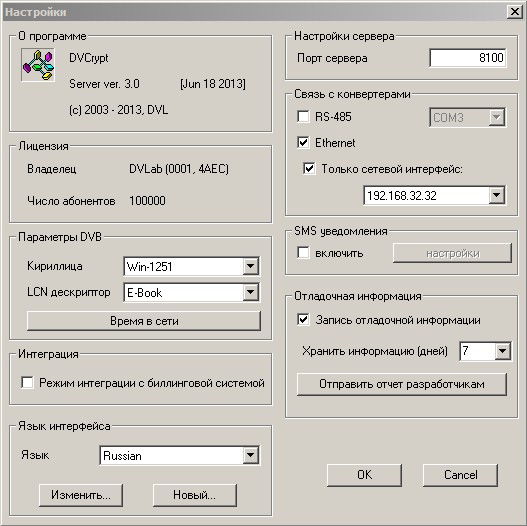
Task: Click the 'Порт сервера' input field
Action: coord(468,58)
